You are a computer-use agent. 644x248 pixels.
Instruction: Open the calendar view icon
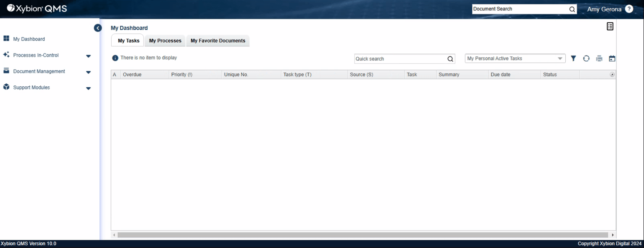click(x=612, y=58)
